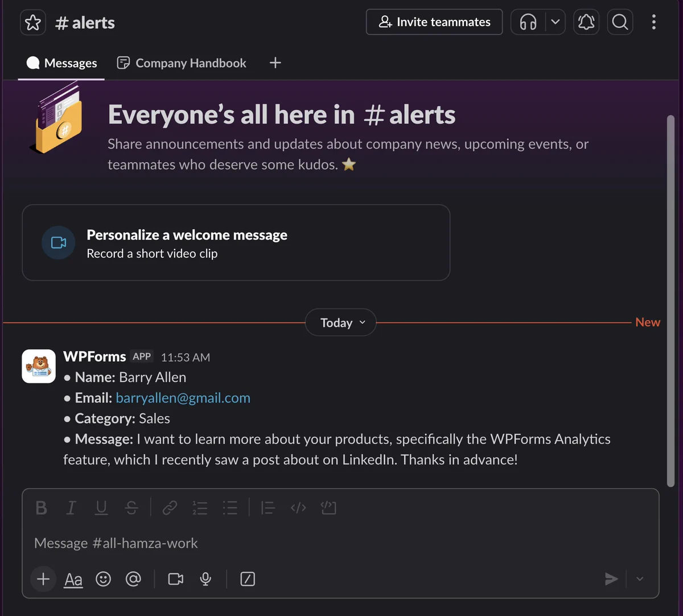Screen dimensions: 683x616
Task: Switch to the Messages tab
Action: [61, 63]
